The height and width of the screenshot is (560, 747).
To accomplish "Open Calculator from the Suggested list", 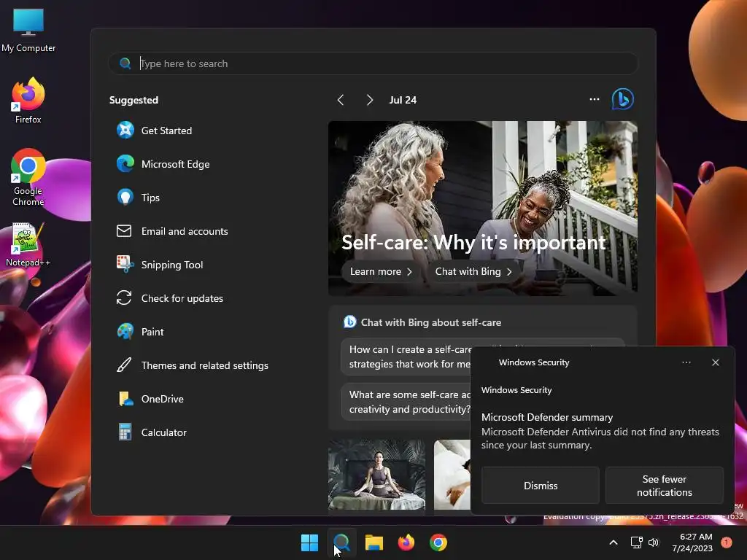I will tap(152, 433).
